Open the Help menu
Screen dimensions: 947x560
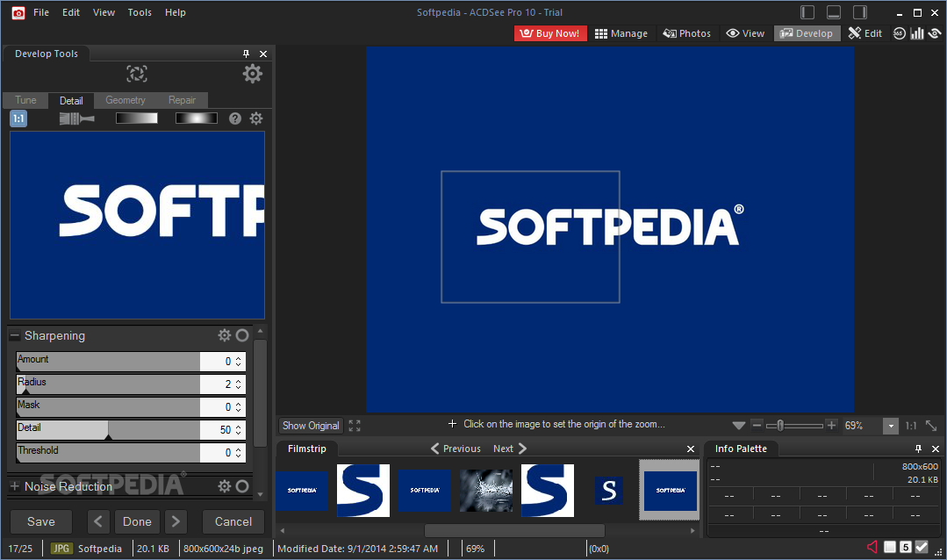[x=176, y=12]
